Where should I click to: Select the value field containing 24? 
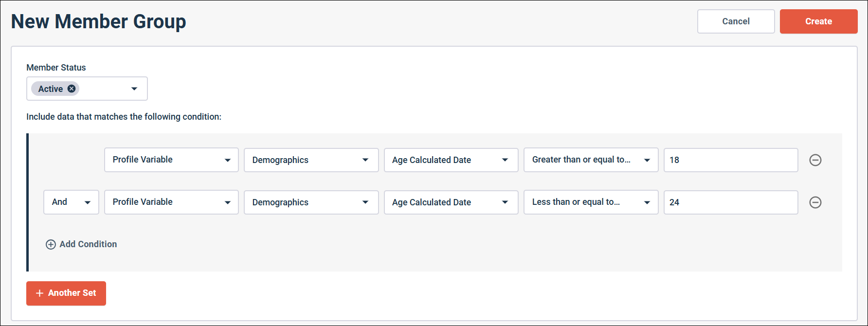tap(730, 202)
